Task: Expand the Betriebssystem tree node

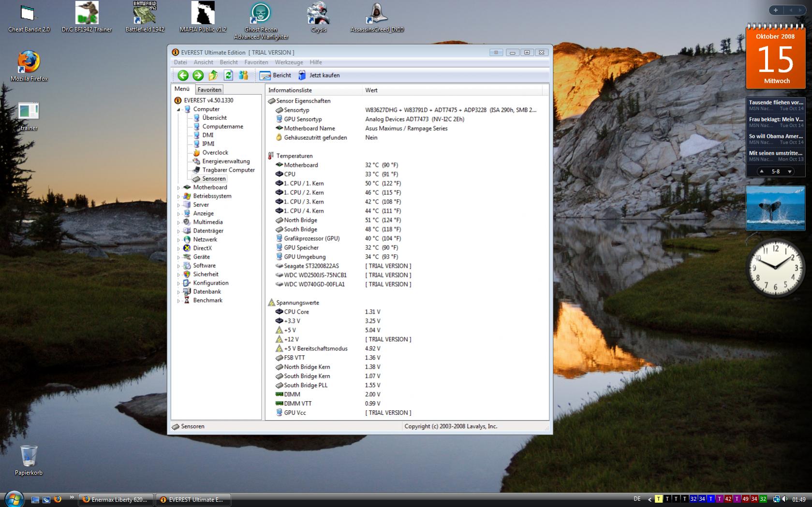Action: (178, 196)
